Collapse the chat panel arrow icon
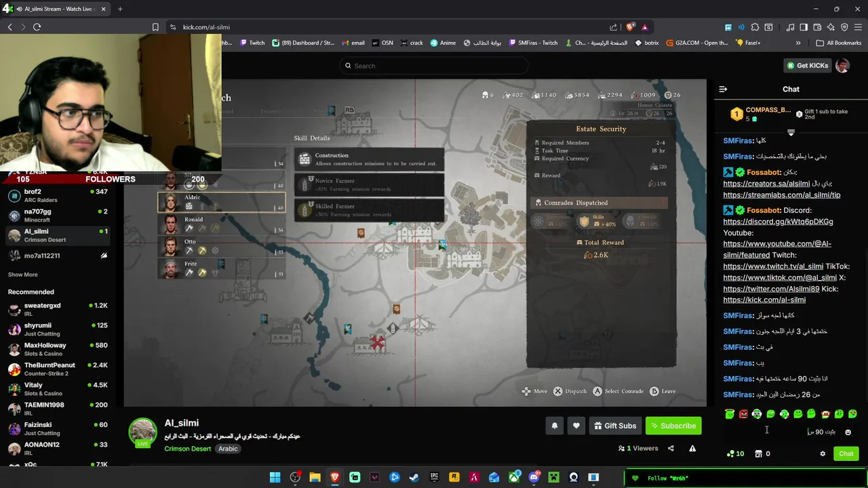The height and width of the screenshot is (488, 868). [723, 89]
